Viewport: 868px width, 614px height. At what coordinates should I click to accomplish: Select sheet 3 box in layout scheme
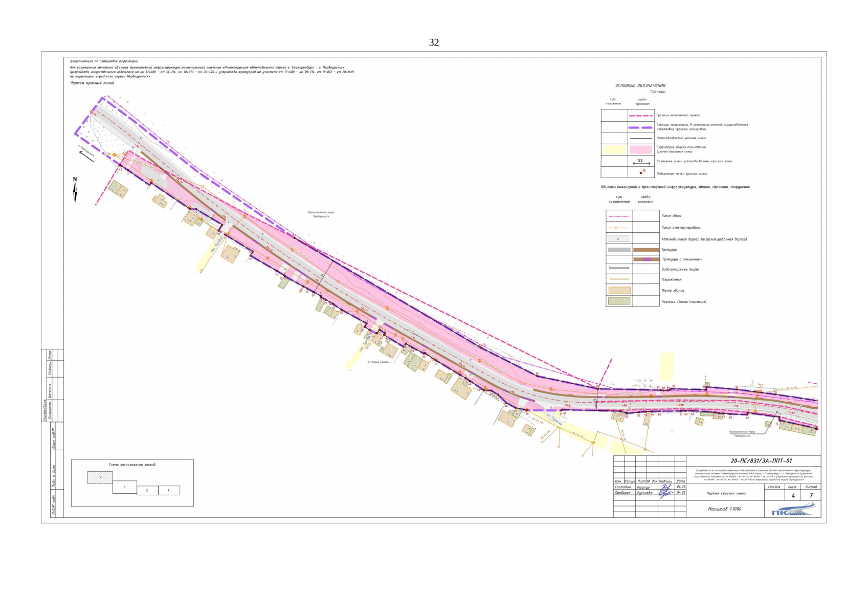pos(125,487)
